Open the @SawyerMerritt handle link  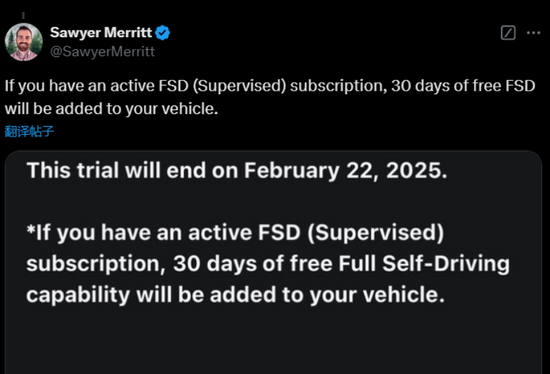coord(102,52)
